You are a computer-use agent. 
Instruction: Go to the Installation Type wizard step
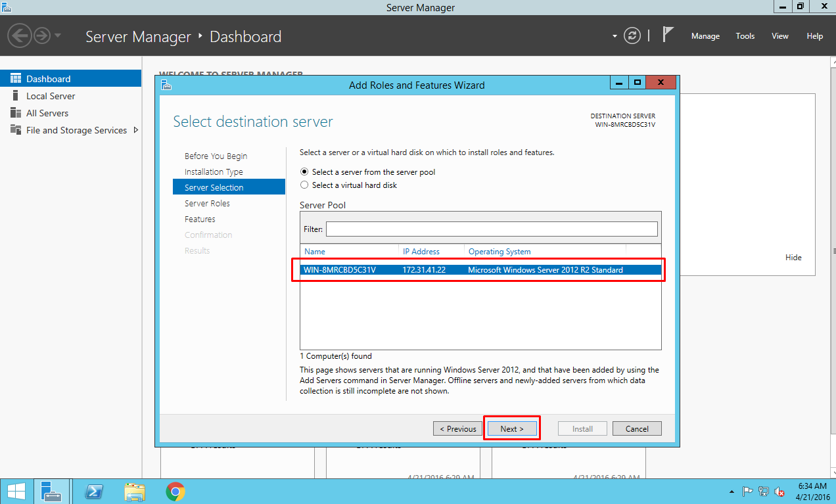[214, 172]
